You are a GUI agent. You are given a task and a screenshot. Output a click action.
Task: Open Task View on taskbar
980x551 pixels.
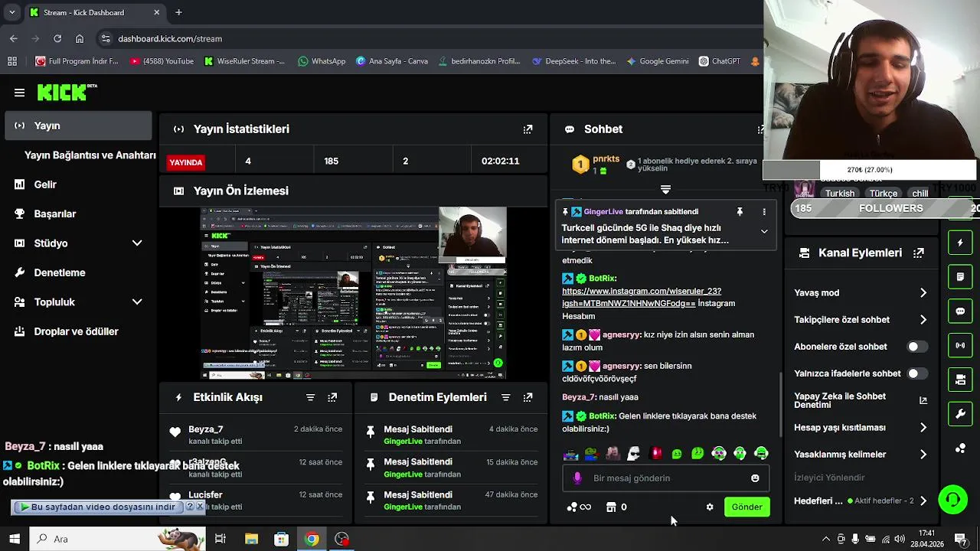220,539
